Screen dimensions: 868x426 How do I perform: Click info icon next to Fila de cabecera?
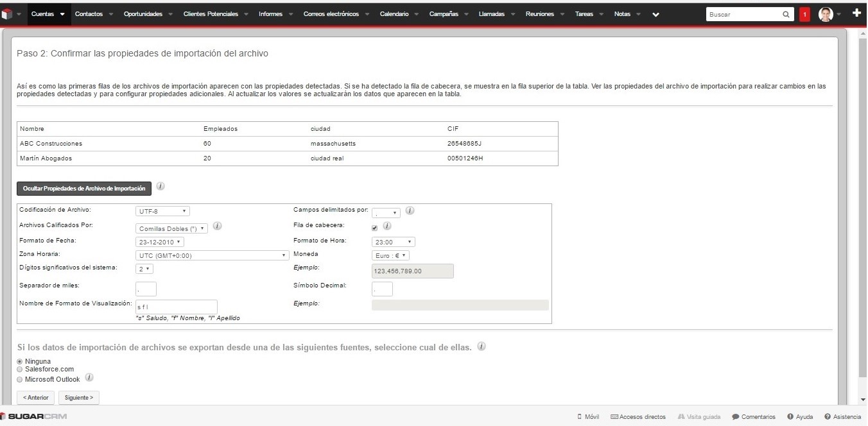pos(387,226)
